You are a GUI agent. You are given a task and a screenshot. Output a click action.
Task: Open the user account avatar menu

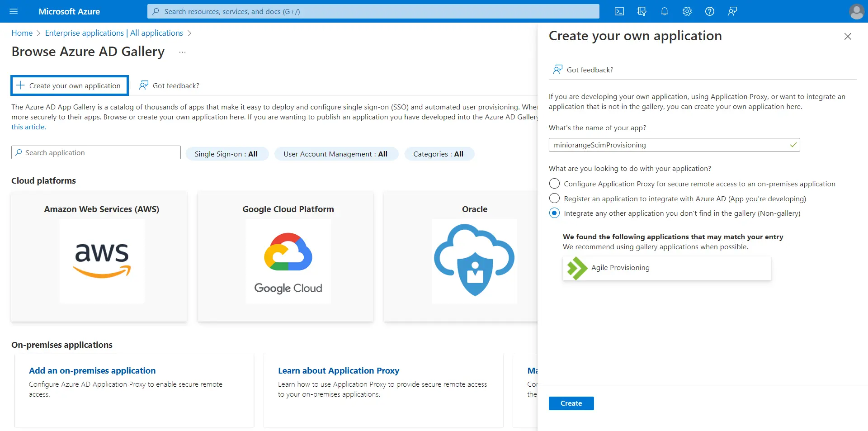pyautogui.click(x=857, y=11)
